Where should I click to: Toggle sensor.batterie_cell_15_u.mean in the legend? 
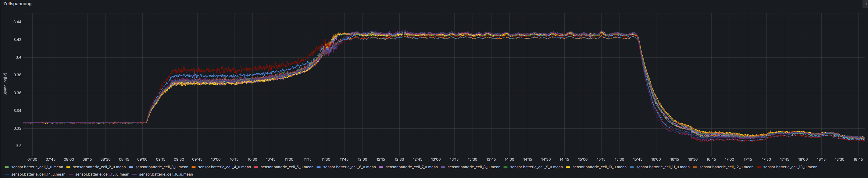[102, 174]
